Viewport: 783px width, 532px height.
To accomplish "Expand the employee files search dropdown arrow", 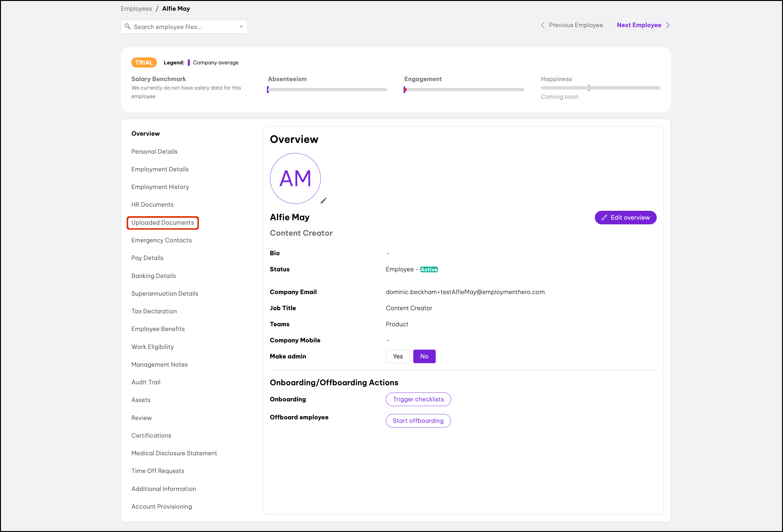I will coord(241,27).
